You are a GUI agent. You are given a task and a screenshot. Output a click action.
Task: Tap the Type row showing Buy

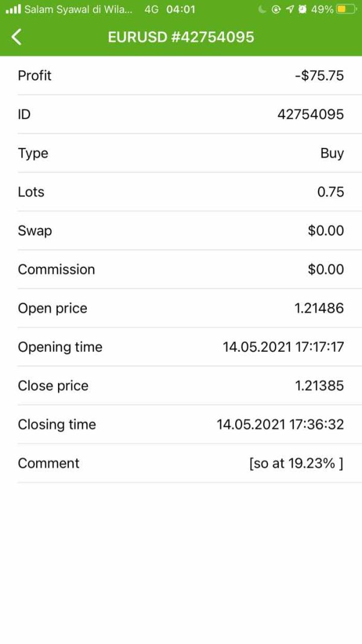pos(181,153)
